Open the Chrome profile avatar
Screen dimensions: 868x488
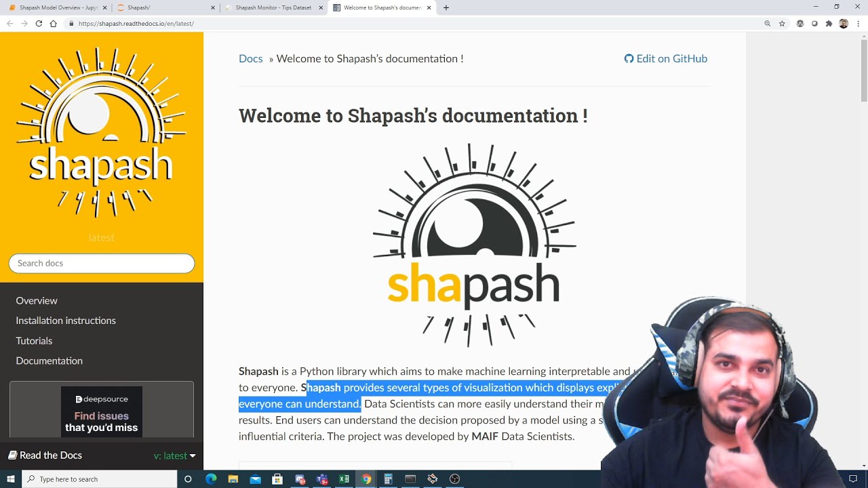[844, 23]
